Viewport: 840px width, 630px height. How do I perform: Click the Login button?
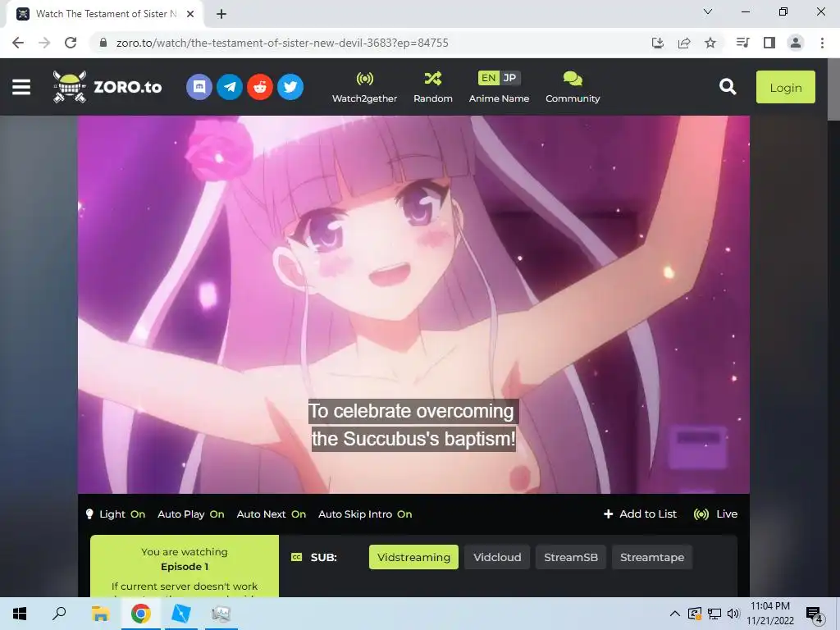[785, 87]
